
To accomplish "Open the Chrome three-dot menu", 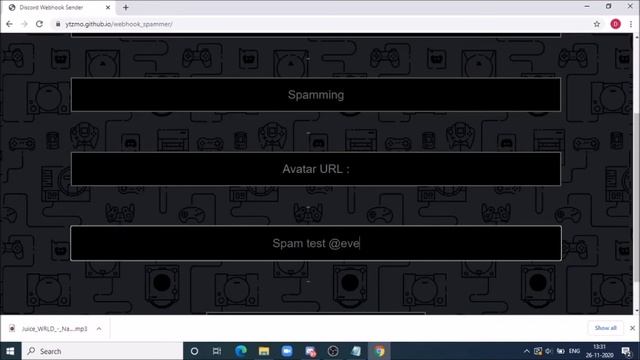I will (x=631, y=24).
